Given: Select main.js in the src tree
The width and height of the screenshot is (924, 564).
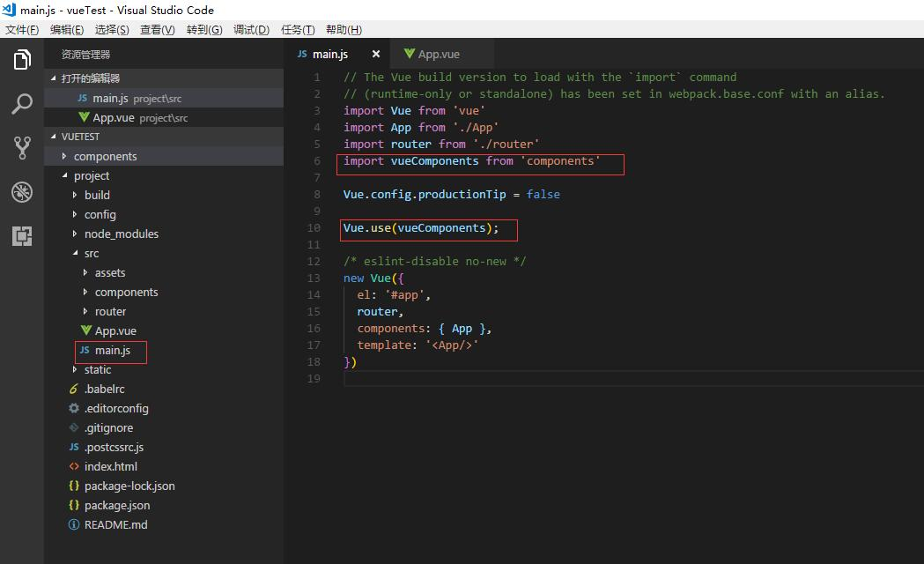Looking at the screenshot, I should coord(164,350).
